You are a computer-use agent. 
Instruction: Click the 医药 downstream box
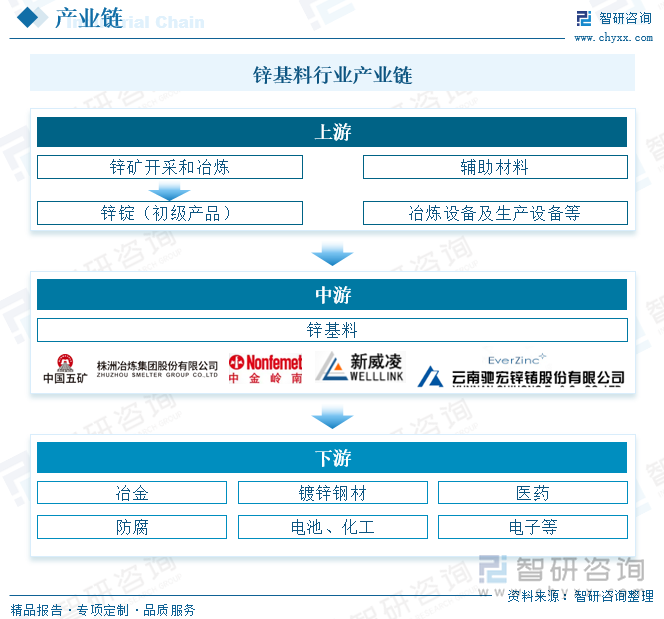point(533,492)
